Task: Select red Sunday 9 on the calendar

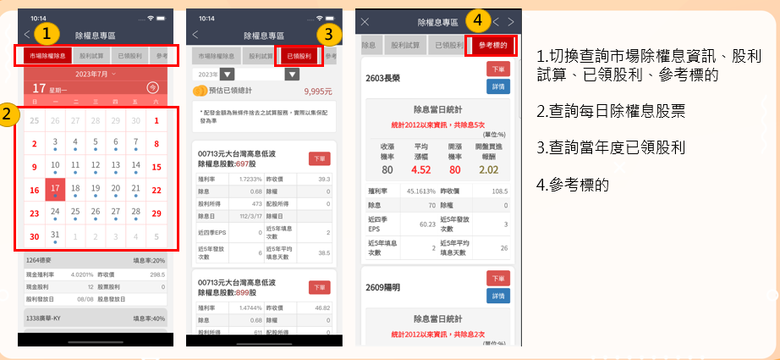Action: pyautogui.click(x=34, y=167)
